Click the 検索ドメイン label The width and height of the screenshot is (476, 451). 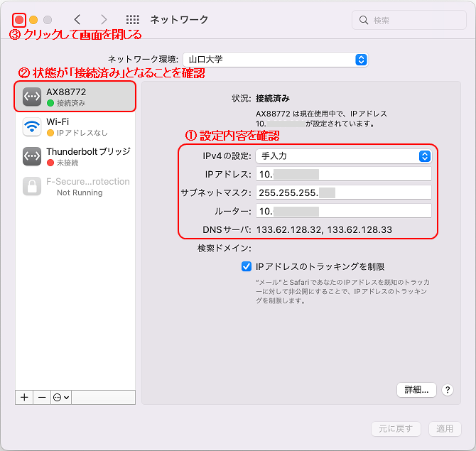click(x=225, y=249)
